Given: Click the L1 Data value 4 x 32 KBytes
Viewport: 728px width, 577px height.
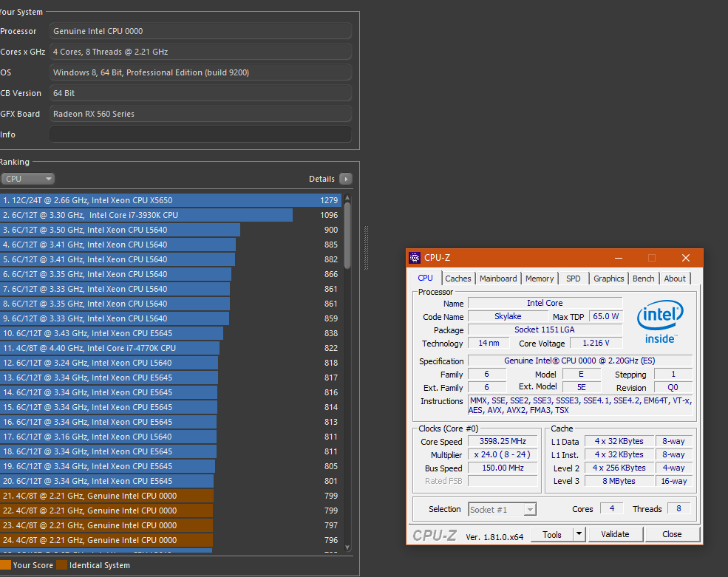Looking at the screenshot, I should tap(619, 441).
